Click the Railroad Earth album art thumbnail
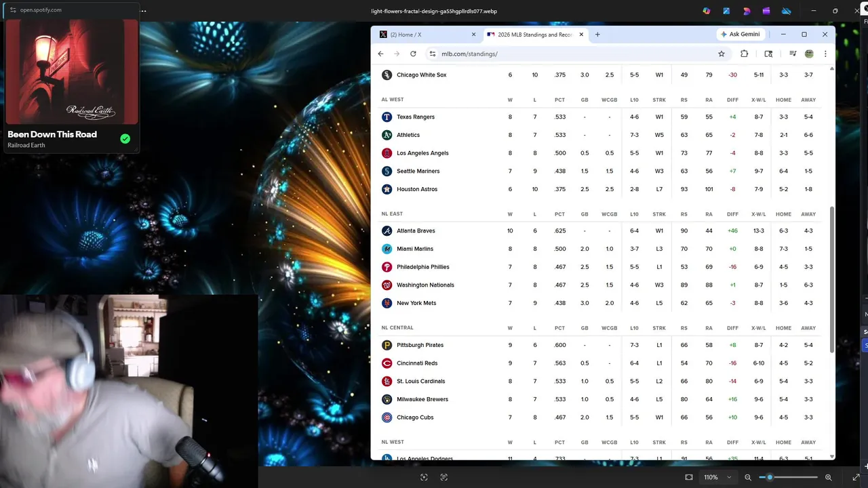The height and width of the screenshot is (488, 868). [73, 72]
